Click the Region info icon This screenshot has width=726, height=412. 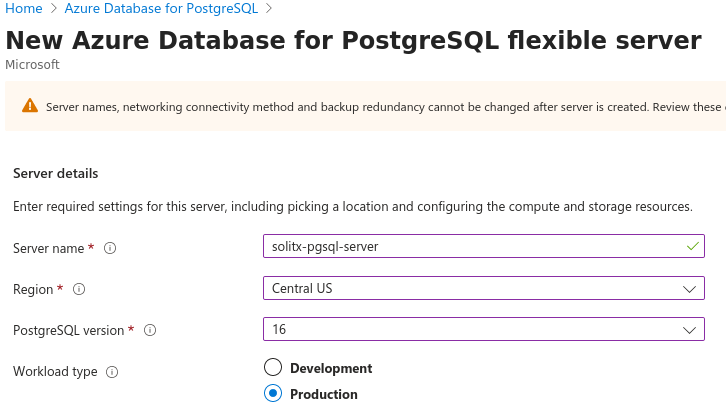79,289
